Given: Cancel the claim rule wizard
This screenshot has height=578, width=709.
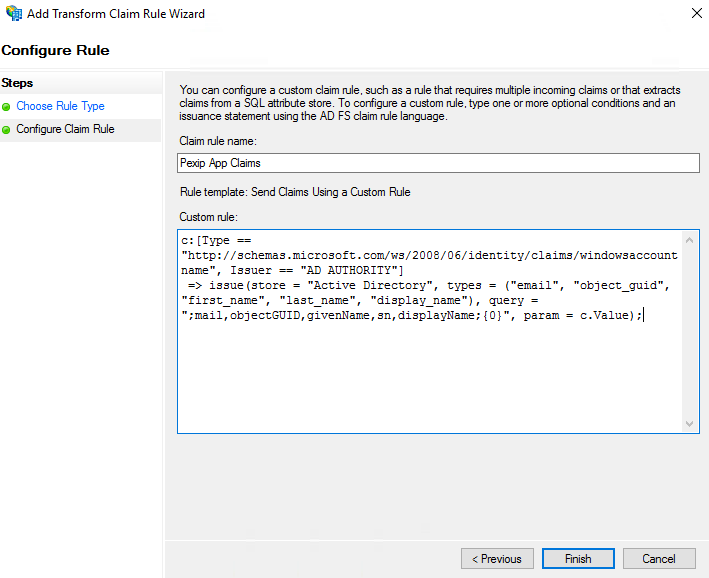Looking at the screenshot, I should point(659,559).
